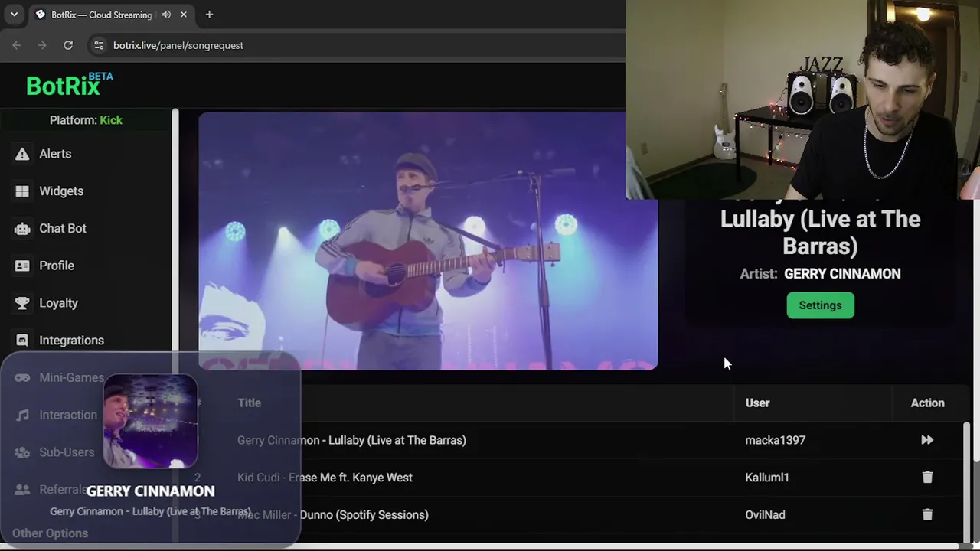Click the Sub-Users group icon
This screenshot has width=980, height=551.
click(x=22, y=452)
